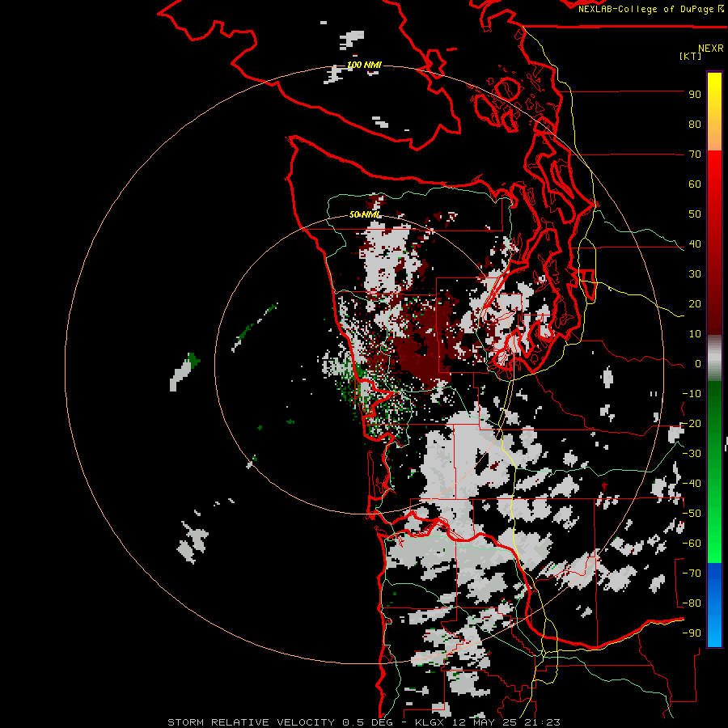Click the 70 value on velocity scale
The image size is (728, 728).
tap(695, 154)
